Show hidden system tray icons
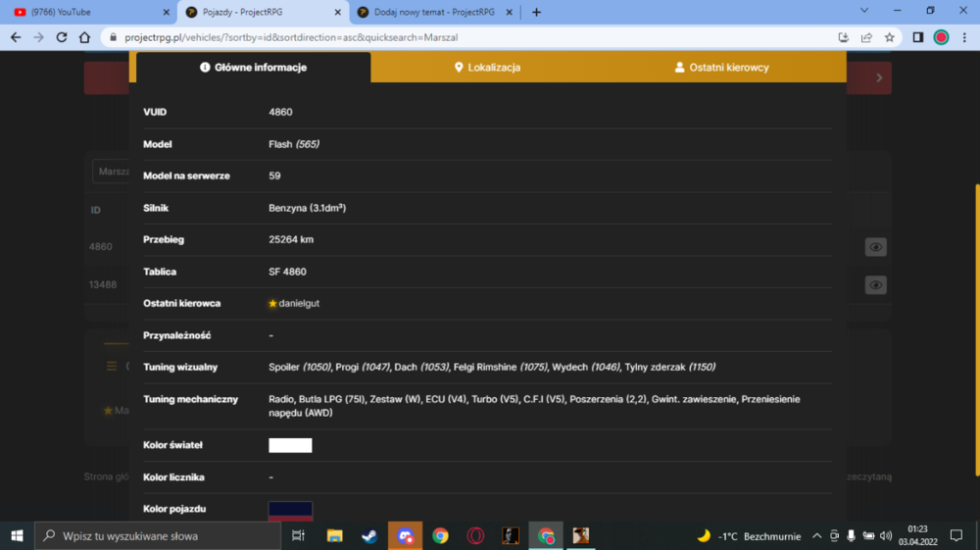Image resolution: width=980 pixels, height=550 pixels. coord(816,535)
